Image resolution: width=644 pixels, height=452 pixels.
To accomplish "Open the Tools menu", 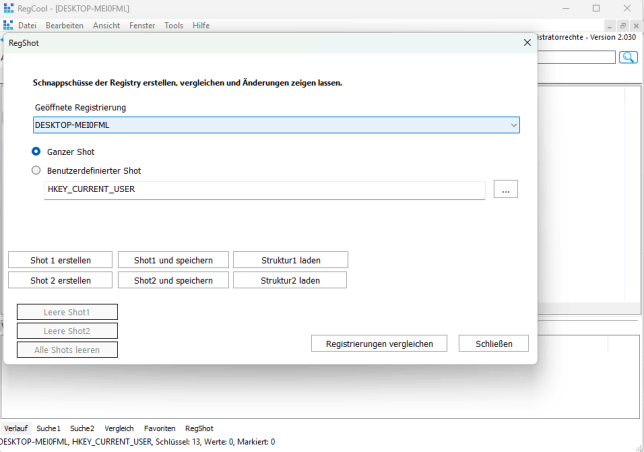I will 174,25.
